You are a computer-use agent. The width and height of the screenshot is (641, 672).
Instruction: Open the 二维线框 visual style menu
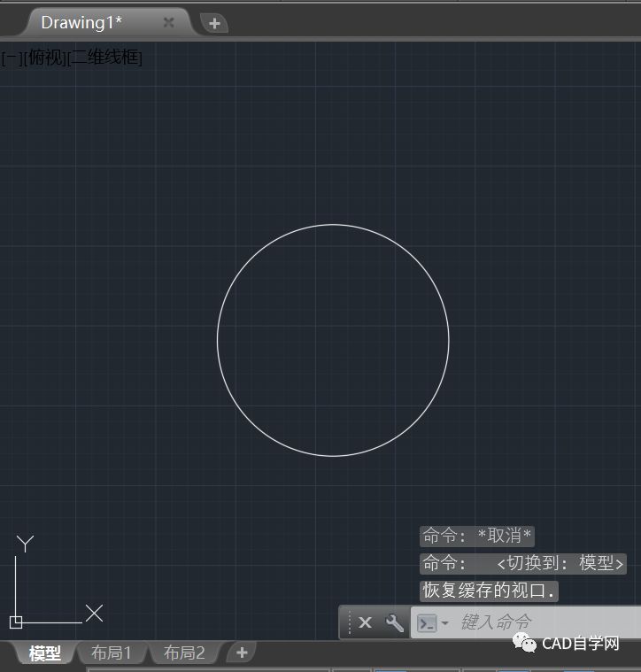pos(105,58)
